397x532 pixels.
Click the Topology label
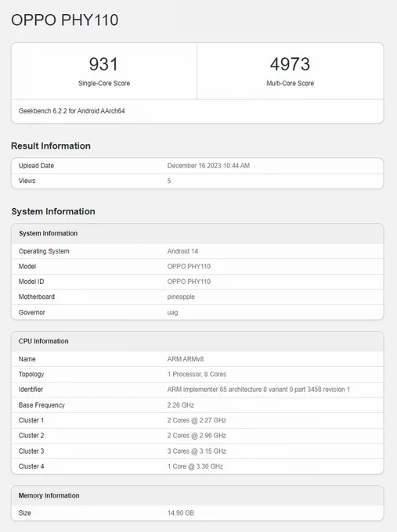click(x=31, y=374)
